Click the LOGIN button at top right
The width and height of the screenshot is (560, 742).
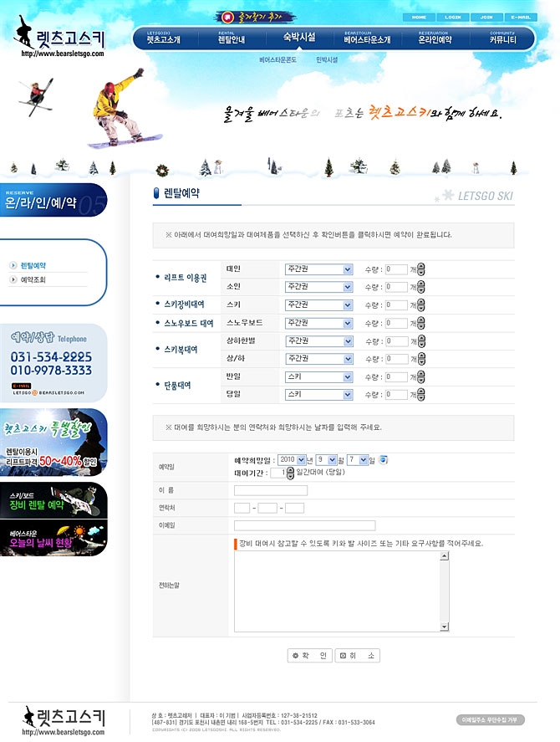453,17
